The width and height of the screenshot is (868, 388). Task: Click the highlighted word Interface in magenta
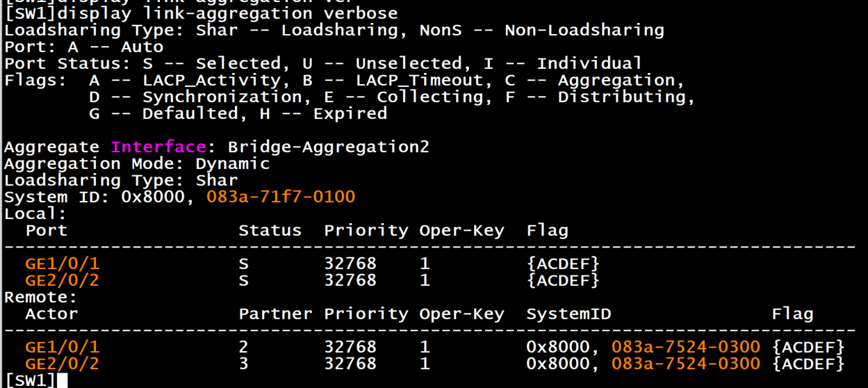point(158,147)
